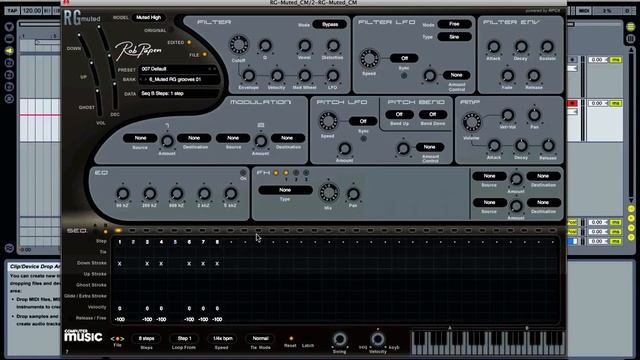Click the DEC slider
640x360 pixels.
pos(114,95)
